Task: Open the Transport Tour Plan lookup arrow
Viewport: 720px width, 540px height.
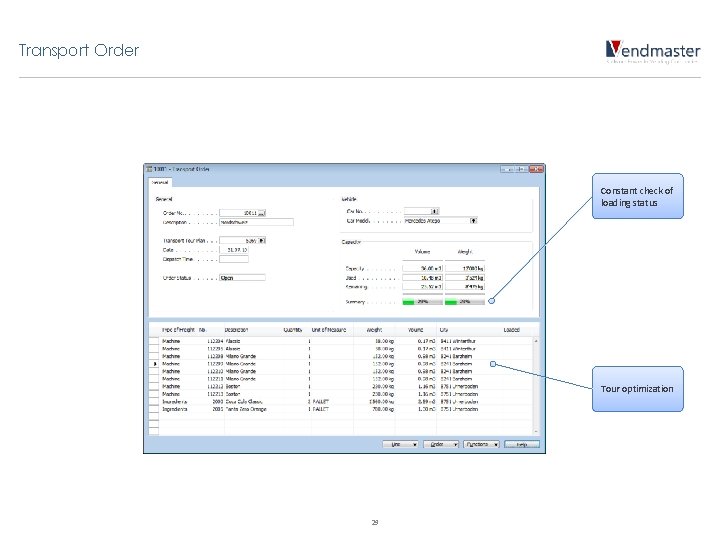Action: point(262,240)
